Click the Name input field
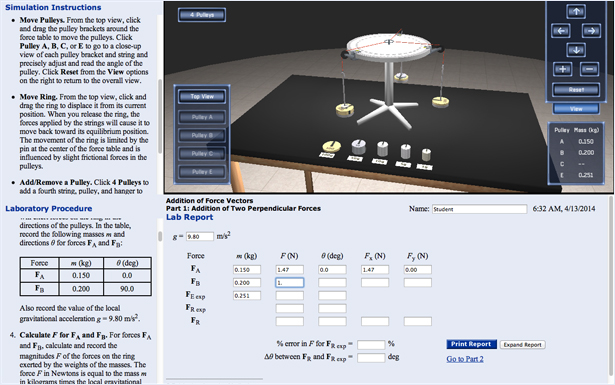Image resolution: width=615 pixels, height=385 pixels. click(x=479, y=209)
